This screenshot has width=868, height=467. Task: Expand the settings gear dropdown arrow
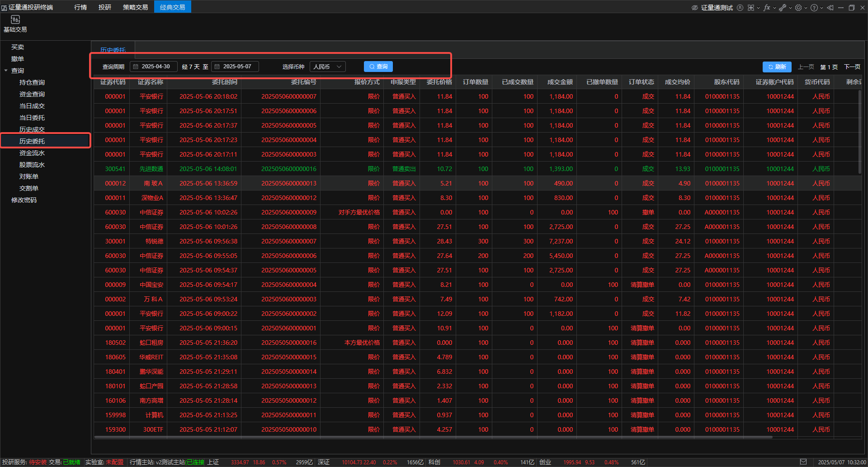(x=806, y=8)
